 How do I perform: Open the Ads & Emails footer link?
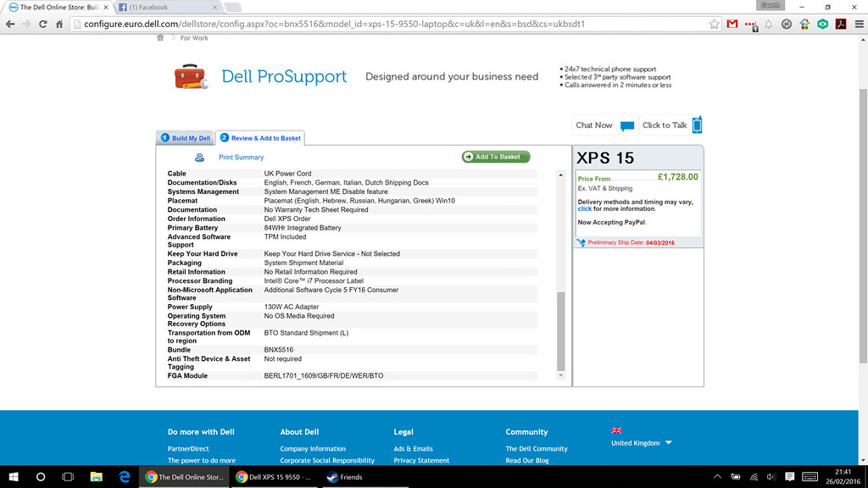pyautogui.click(x=413, y=449)
